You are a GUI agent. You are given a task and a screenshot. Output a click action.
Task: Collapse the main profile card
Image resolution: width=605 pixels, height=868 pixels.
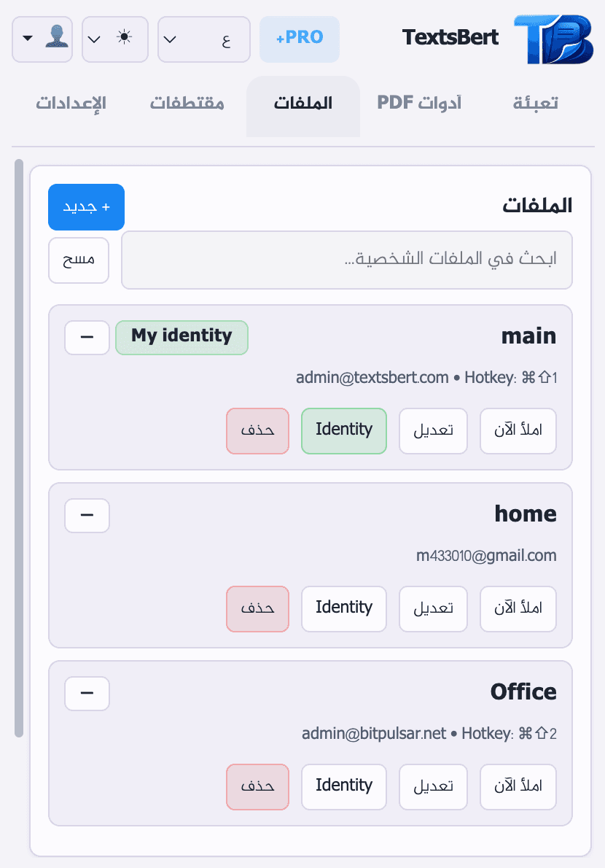click(87, 337)
